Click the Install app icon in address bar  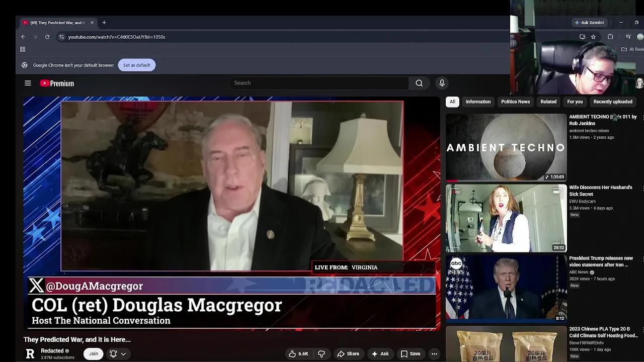coord(583,37)
